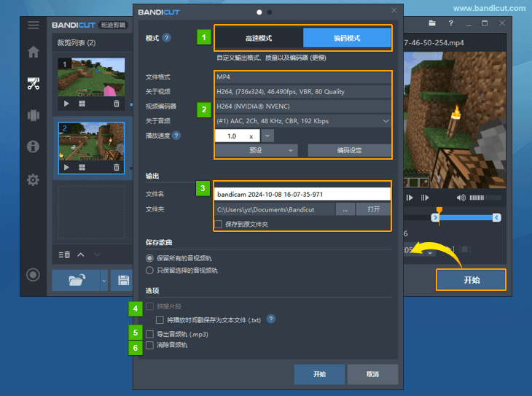Play segment 2 in the cut list
This screenshot has height=396, width=532.
(66, 167)
